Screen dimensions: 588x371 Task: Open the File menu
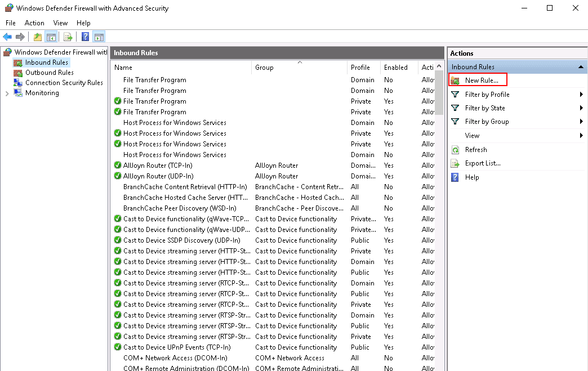tap(11, 23)
